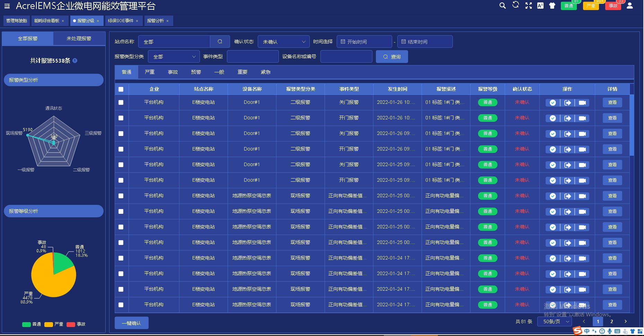This screenshot has height=336, width=644.
Task: Click the green 普通 legend swatch
Action: [26, 324]
